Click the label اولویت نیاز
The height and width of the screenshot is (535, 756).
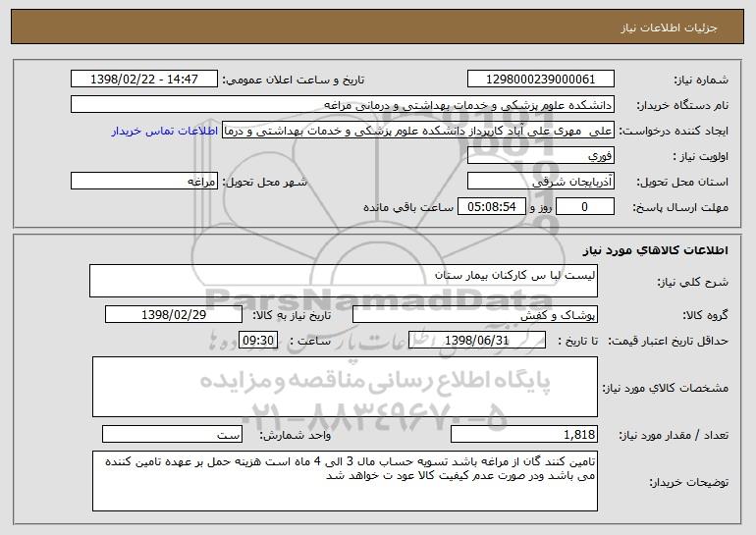(701, 157)
